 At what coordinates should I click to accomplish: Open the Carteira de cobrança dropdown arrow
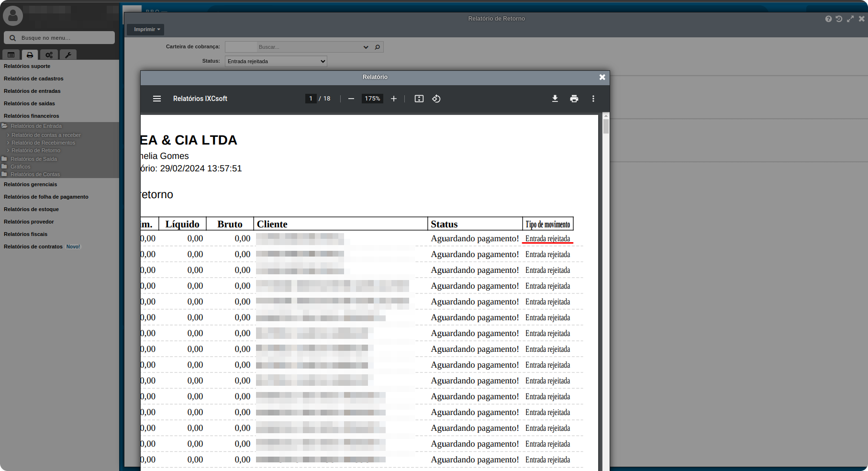(x=366, y=47)
